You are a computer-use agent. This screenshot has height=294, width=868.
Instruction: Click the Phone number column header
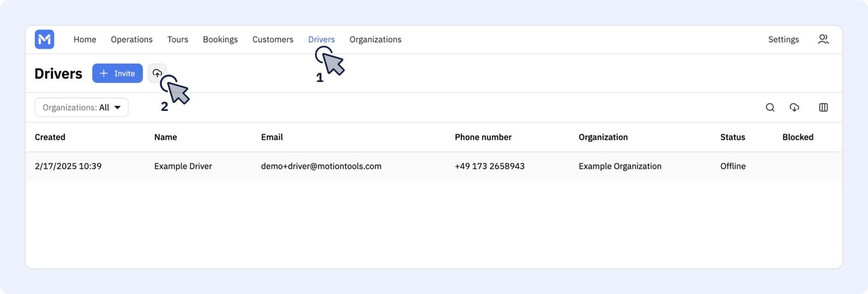[483, 137]
